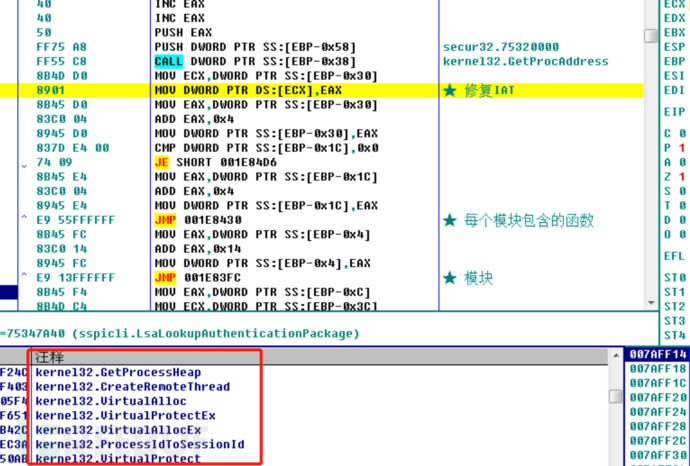
Task: Select the kernel32.GetProcessHeap dump row
Action: [x=118, y=372]
